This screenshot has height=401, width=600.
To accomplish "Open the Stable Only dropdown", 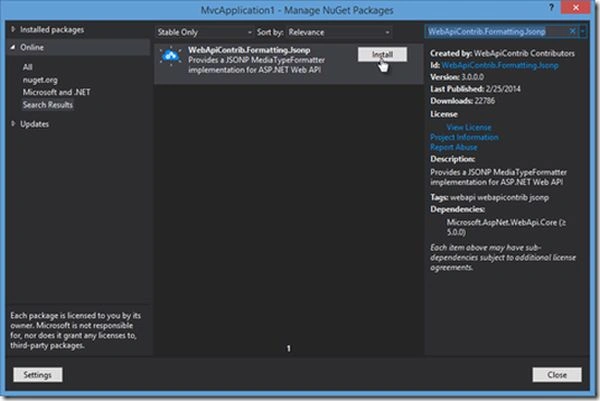I will [204, 32].
